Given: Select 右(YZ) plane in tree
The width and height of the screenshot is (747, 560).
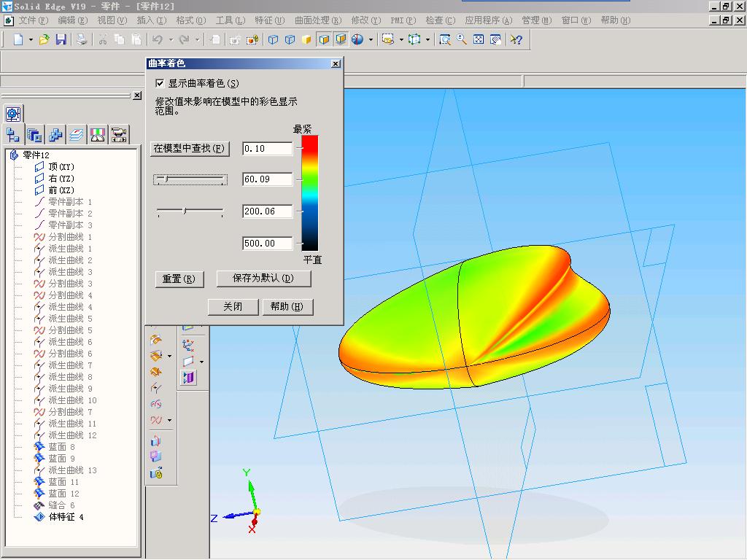Looking at the screenshot, I should (x=61, y=179).
